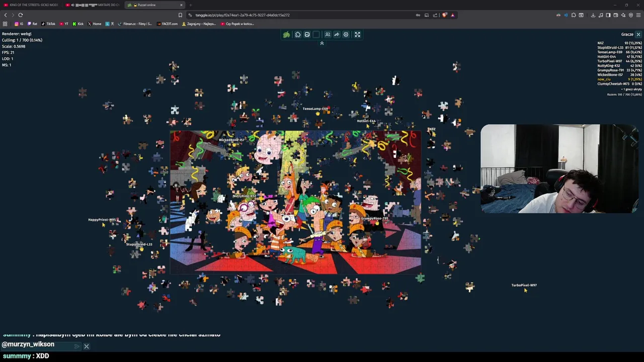Select StupidDruid-L33 in players list
The height and width of the screenshot is (362, 644).
tap(619, 48)
